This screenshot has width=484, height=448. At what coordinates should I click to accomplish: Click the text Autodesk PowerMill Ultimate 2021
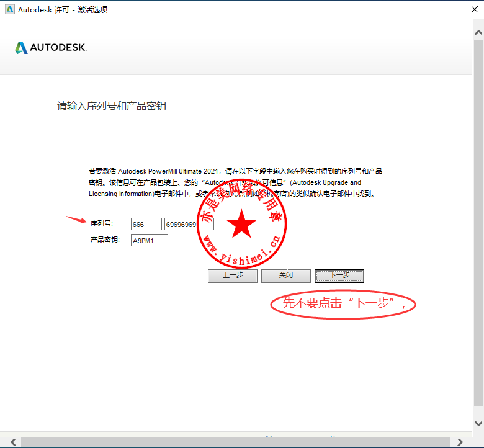(168, 171)
